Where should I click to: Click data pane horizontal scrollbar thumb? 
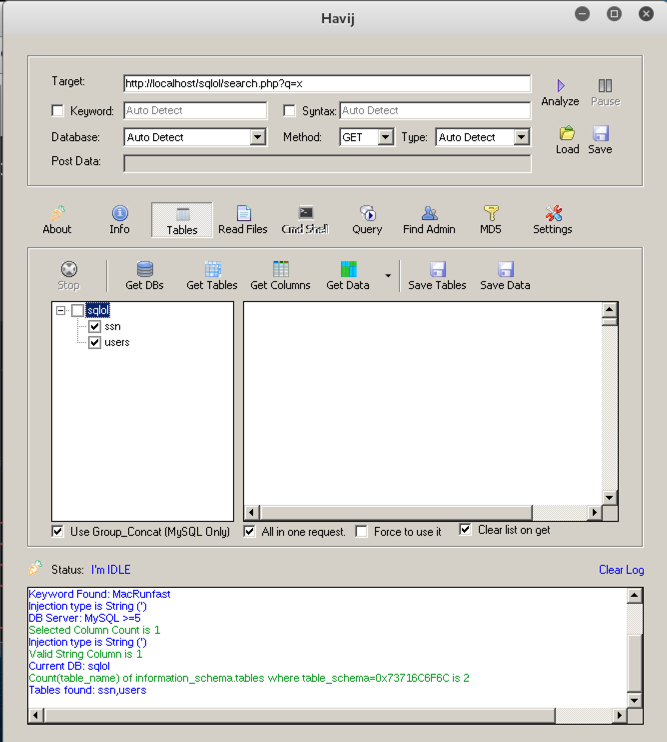click(x=396, y=512)
